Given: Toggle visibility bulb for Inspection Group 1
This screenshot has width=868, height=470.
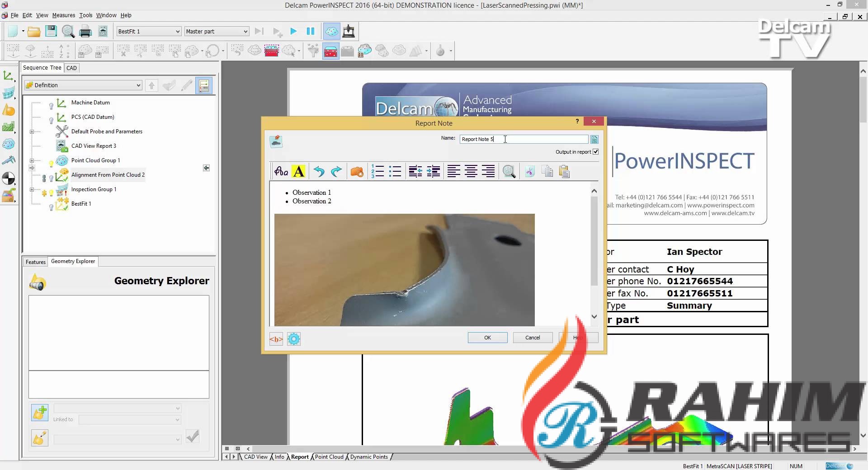Looking at the screenshot, I should pyautogui.click(x=51, y=193).
